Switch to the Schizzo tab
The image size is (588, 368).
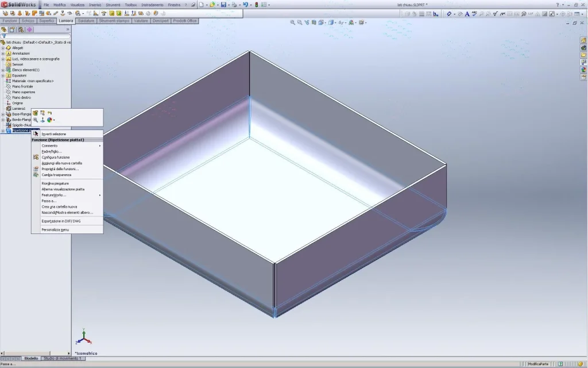[x=28, y=21]
